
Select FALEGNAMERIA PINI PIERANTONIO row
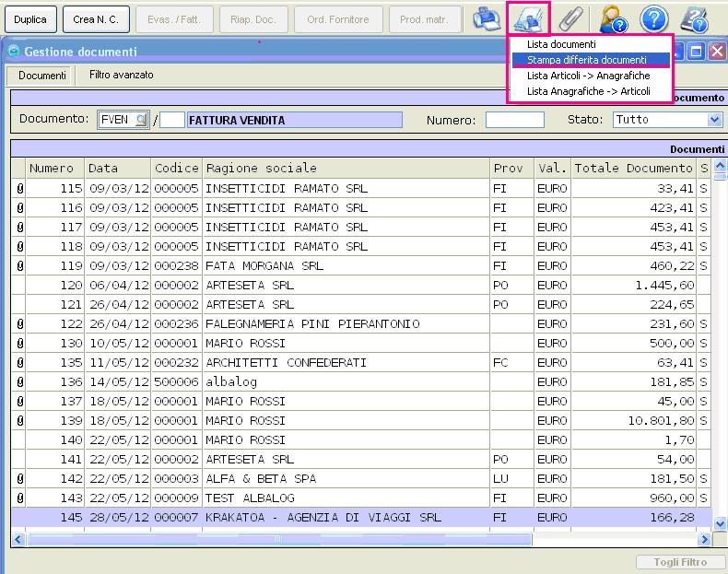pyautogui.click(x=361, y=324)
